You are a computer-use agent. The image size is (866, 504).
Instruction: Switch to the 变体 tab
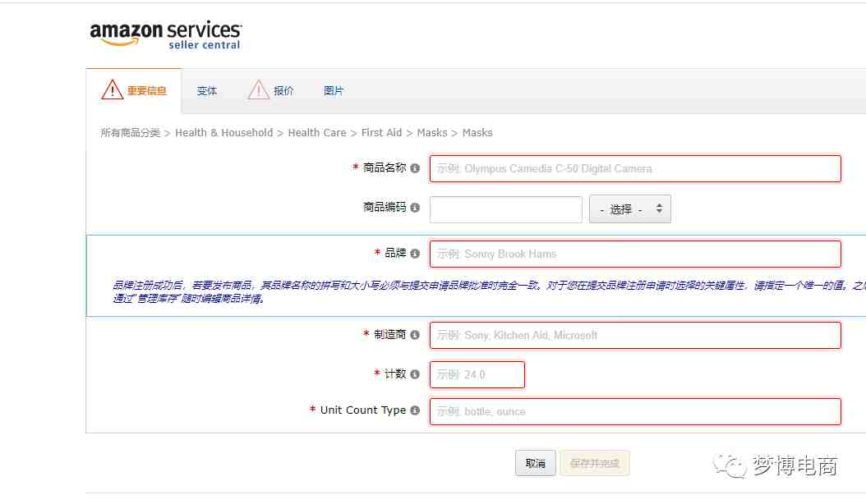[x=207, y=91]
